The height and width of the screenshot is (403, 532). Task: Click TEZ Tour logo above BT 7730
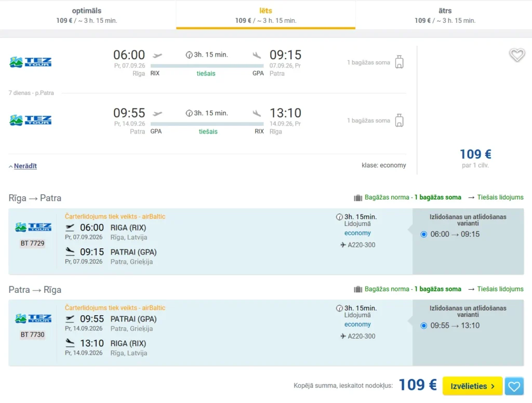(33, 318)
